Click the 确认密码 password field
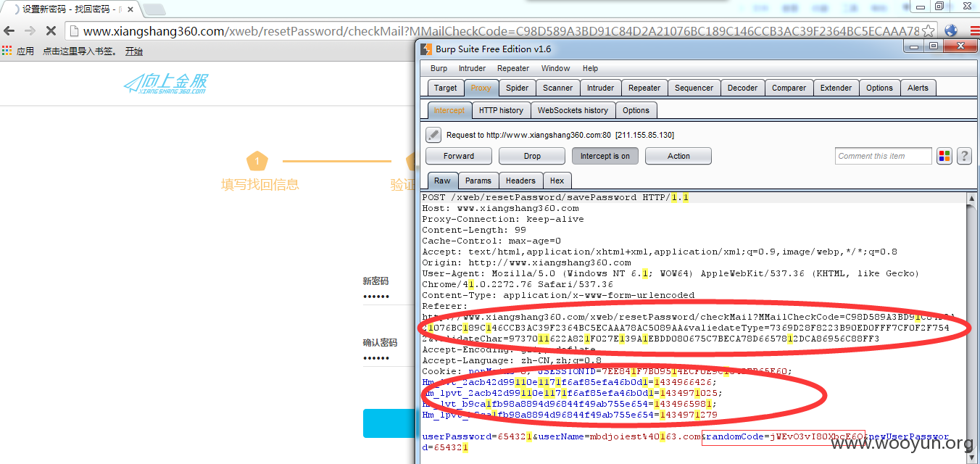Image resolution: width=980 pixels, height=464 pixels. click(x=388, y=358)
